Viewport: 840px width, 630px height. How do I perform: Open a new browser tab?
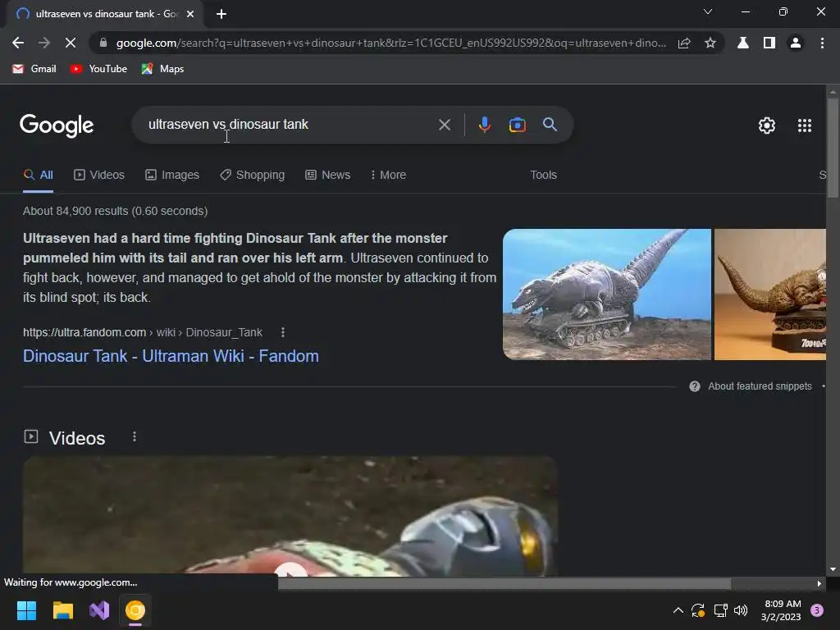[x=221, y=14]
